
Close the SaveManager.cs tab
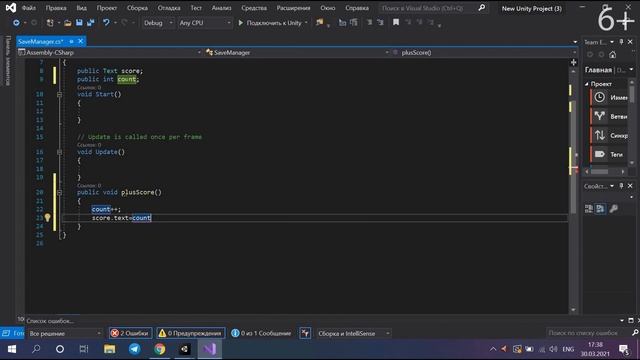[x=80, y=41]
